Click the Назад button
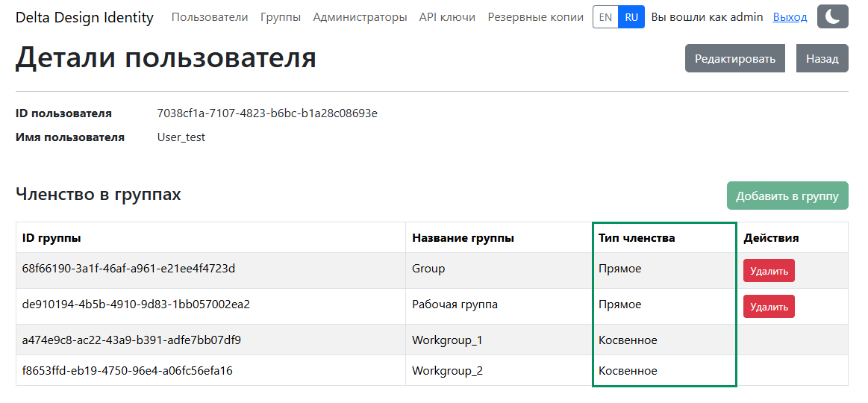 [x=822, y=59]
